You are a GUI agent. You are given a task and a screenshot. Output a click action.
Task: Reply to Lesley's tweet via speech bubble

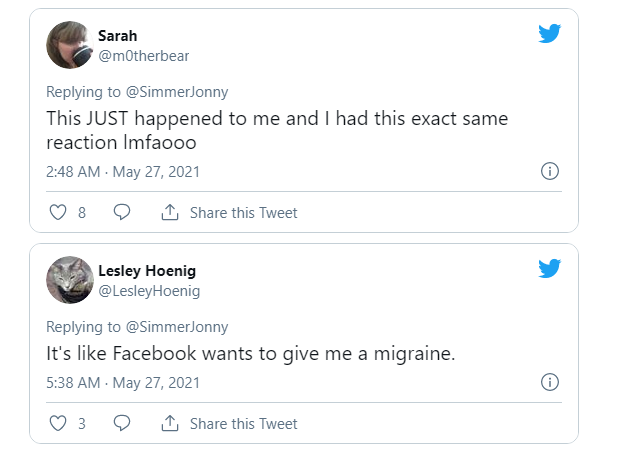(x=122, y=423)
